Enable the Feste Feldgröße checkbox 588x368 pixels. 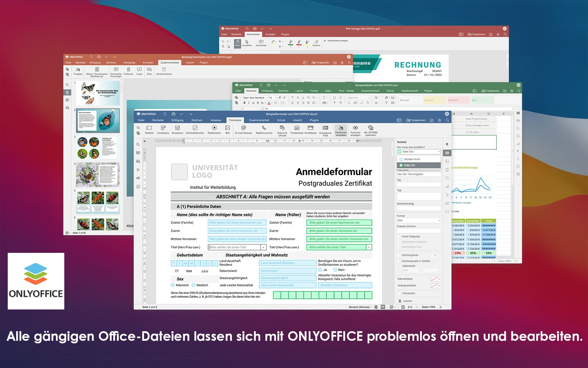coord(399,237)
